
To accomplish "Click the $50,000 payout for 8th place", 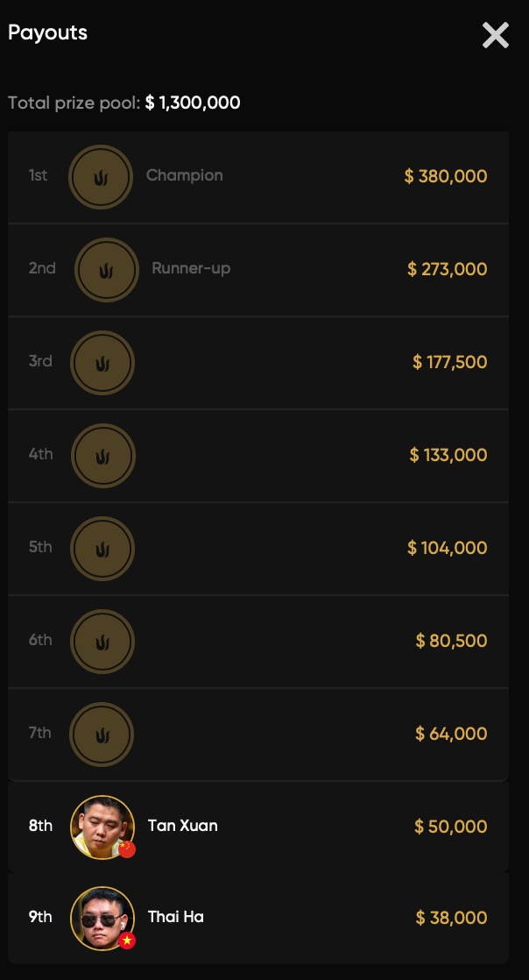I will pyautogui.click(x=451, y=827).
